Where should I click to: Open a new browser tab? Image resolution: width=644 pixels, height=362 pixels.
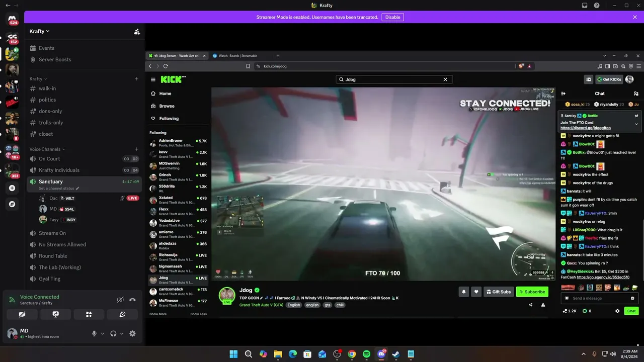278,56
